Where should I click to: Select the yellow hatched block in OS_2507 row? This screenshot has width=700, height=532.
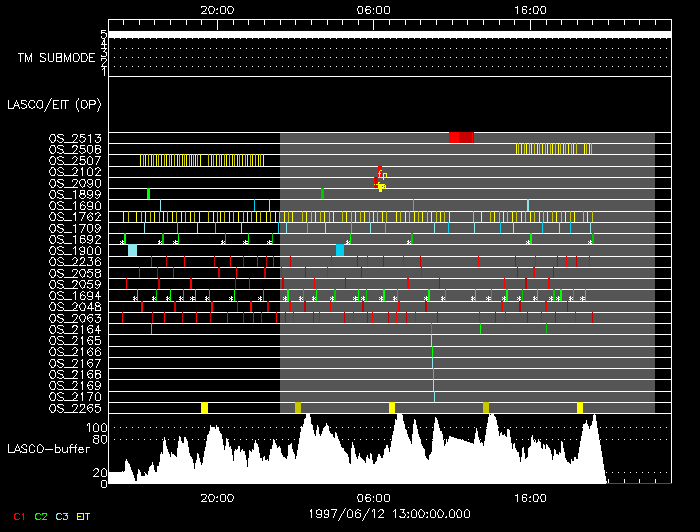click(201, 160)
